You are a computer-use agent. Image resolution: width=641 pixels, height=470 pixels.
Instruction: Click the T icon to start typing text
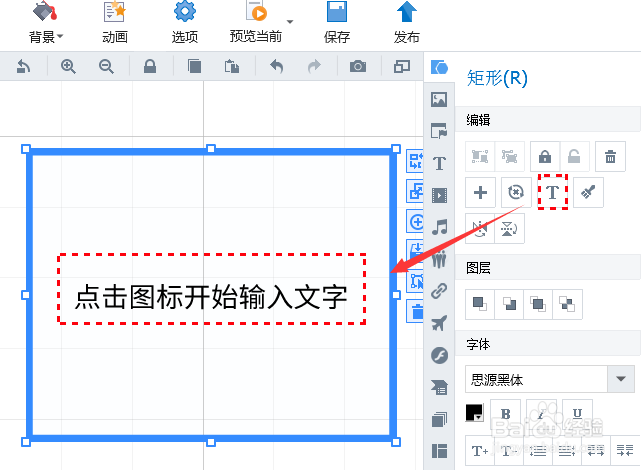point(552,192)
